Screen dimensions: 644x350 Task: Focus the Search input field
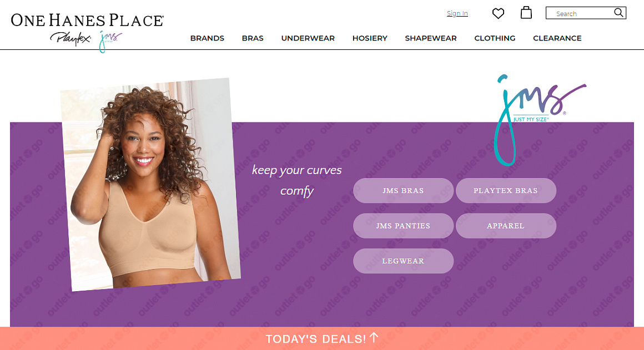click(581, 13)
